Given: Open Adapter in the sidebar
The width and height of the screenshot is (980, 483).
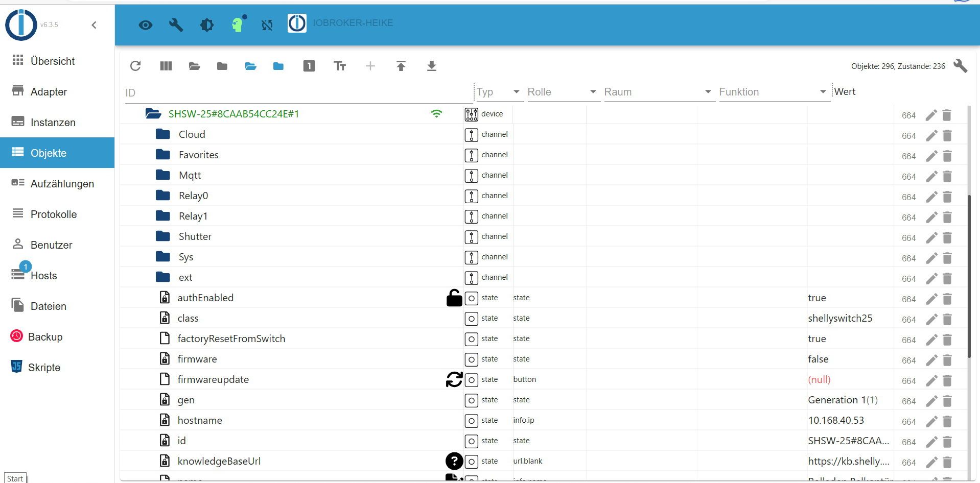Looking at the screenshot, I should pyautogui.click(x=57, y=91).
